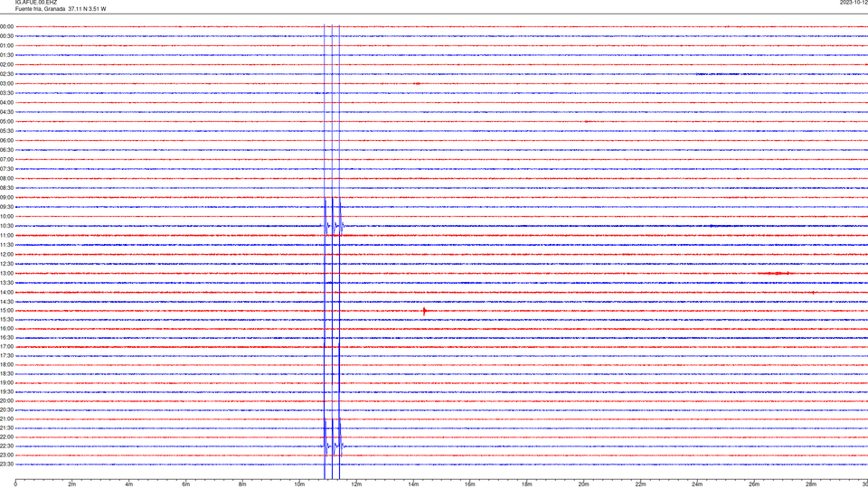This screenshot has height=488, width=868.
Task: Select the 00:30 time row label
Action: (x=6, y=36)
